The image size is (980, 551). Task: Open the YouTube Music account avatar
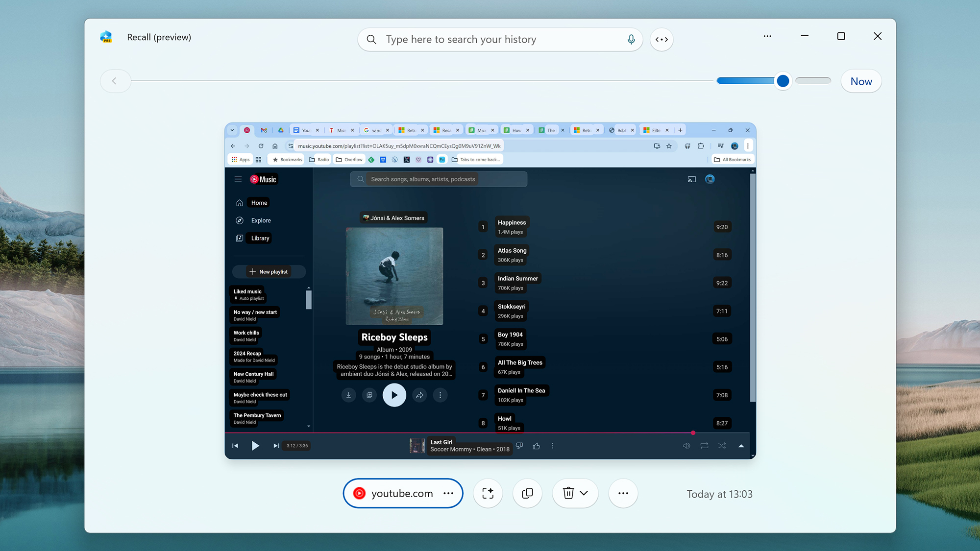pyautogui.click(x=710, y=179)
